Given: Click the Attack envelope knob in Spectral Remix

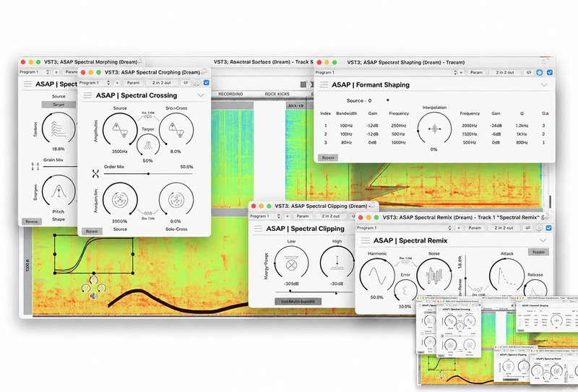Looking at the screenshot, I should pos(507,275).
